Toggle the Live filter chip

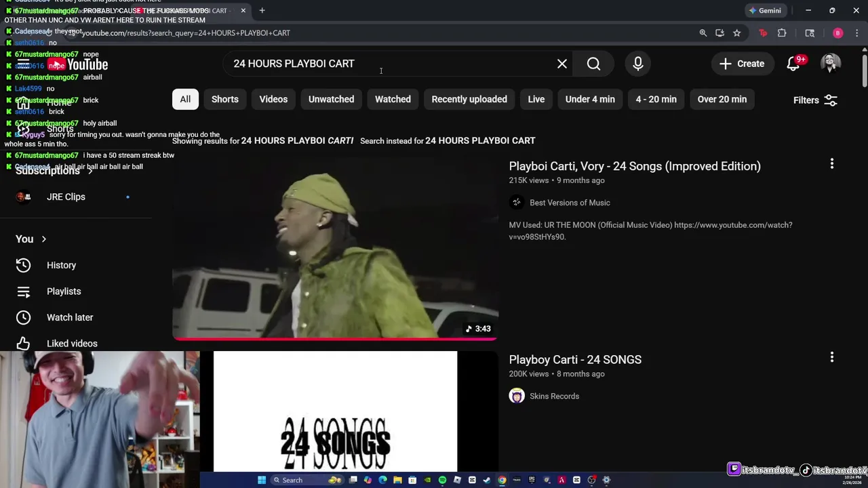click(x=536, y=99)
